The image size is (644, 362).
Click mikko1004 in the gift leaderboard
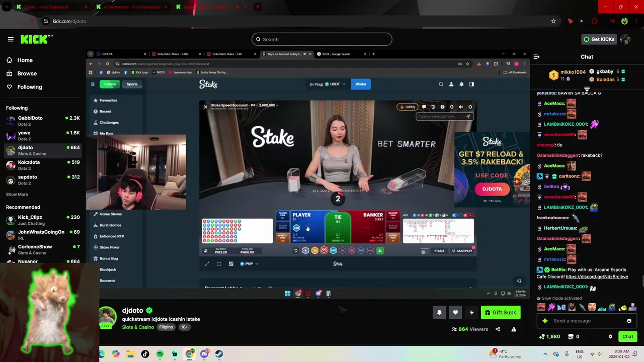[x=573, y=72]
